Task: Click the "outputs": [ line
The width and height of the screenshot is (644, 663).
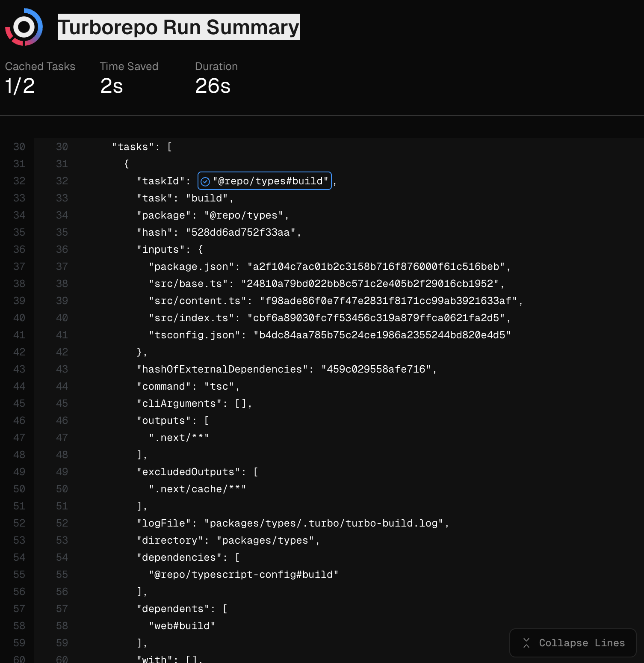Action: pos(173,420)
